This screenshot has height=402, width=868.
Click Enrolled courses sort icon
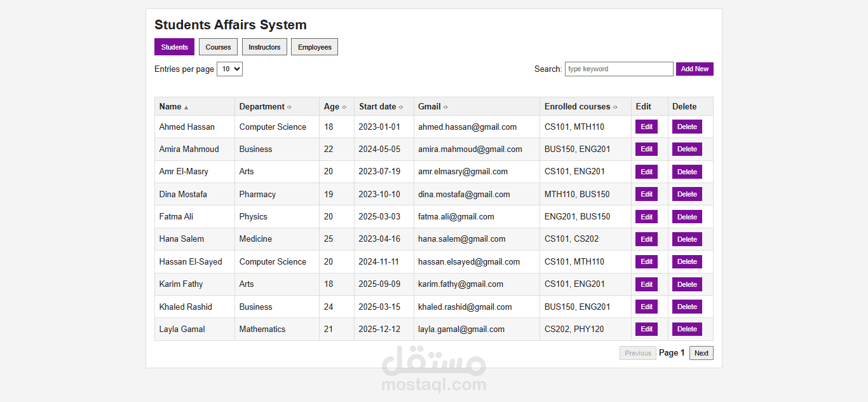click(615, 107)
